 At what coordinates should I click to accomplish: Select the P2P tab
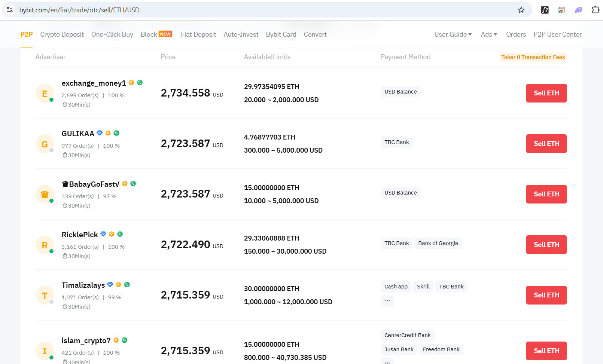pos(27,34)
